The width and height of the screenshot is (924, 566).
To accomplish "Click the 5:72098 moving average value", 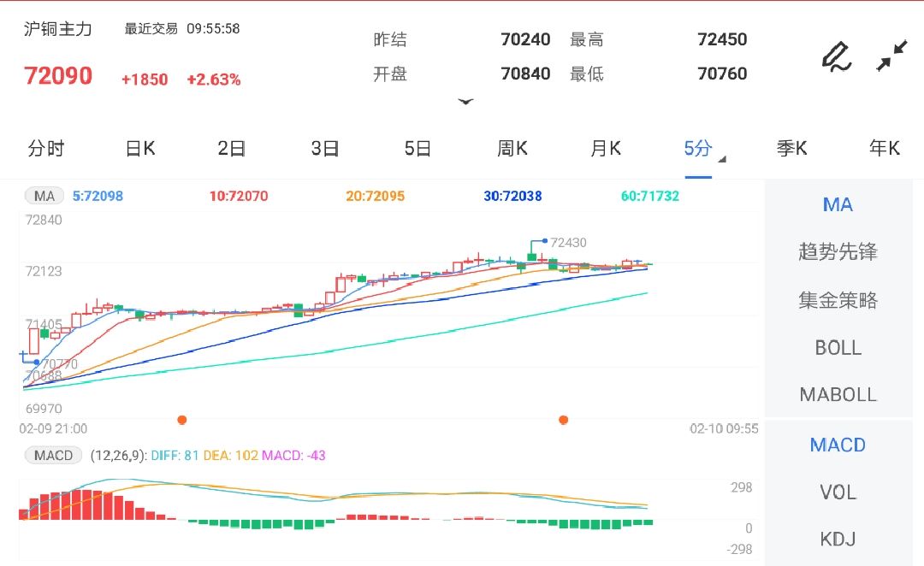I will (x=98, y=196).
